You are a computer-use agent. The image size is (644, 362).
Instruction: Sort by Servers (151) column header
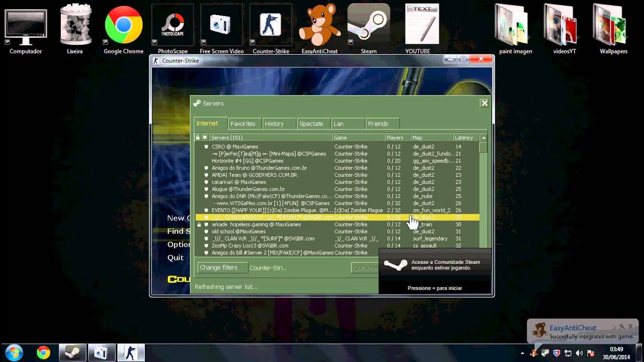click(270, 137)
